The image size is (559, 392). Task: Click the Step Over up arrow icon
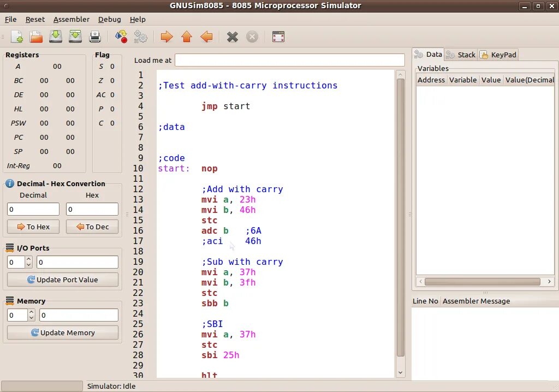coord(187,37)
